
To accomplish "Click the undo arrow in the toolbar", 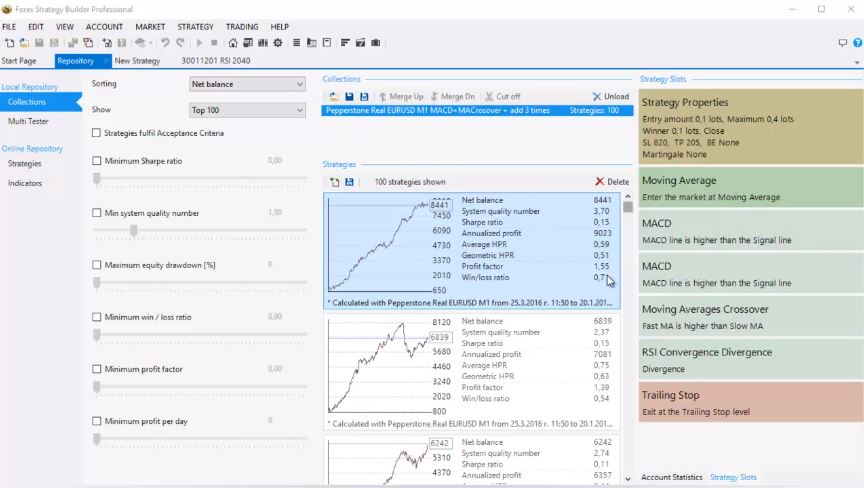I will pos(165,43).
